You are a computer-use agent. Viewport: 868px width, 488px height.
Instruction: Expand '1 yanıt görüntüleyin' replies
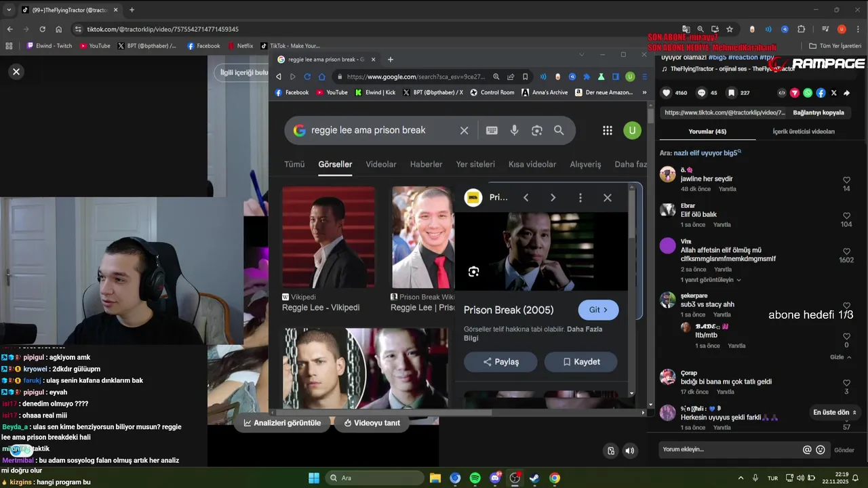pos(711,279)
